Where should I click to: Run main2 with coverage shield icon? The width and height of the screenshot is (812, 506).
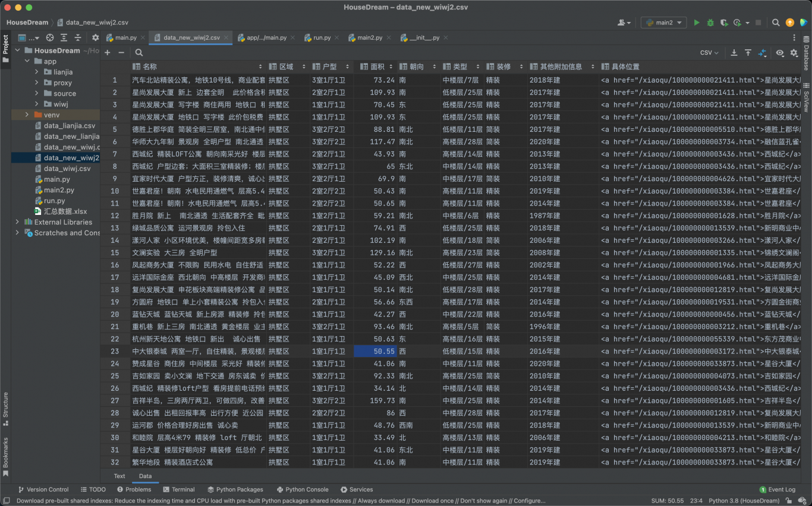pos(723,23)
